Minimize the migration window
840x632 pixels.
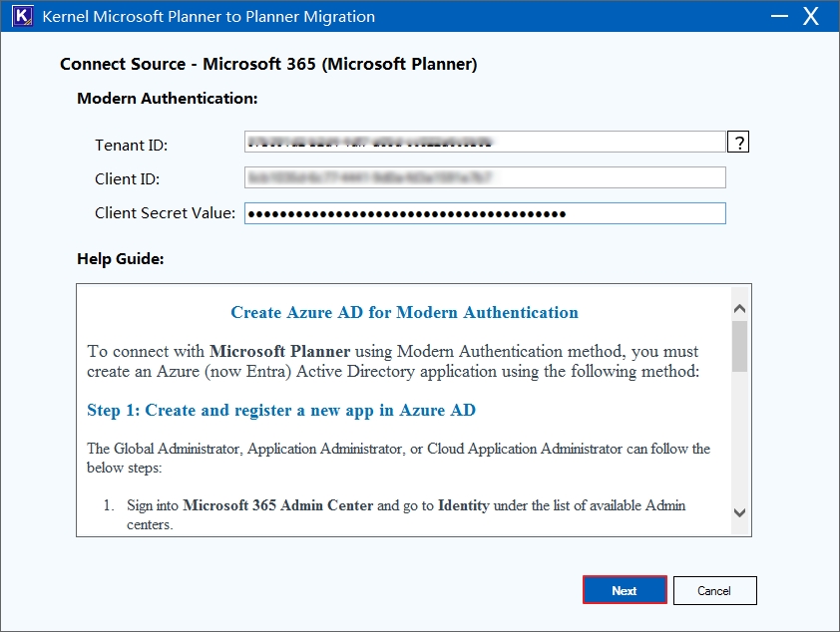(x=779, y=16)
